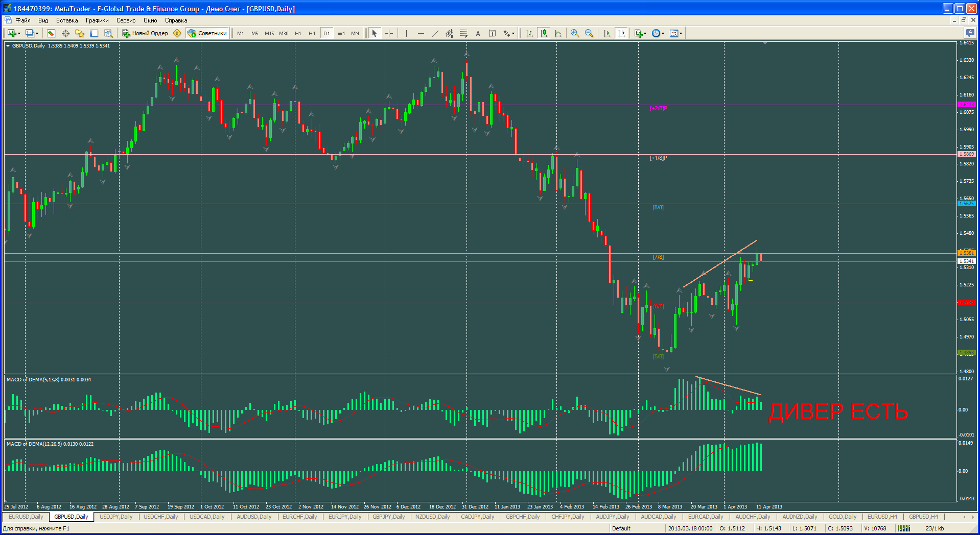Select the Fibonacci retracement tool

[x=463, y=33]
